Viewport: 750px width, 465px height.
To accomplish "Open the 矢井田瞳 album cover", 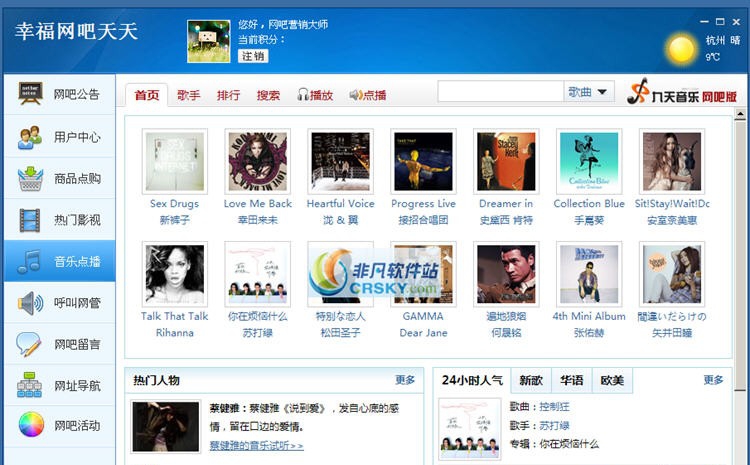I will [x=672, y=274].
